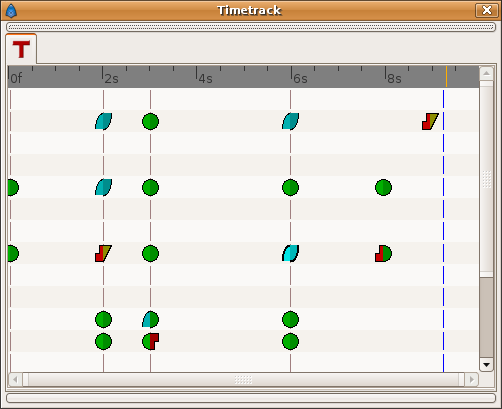Select the teal-green waypoint in the second-to-last row
Screen dimensions: 502x409
tap(150, 319)
